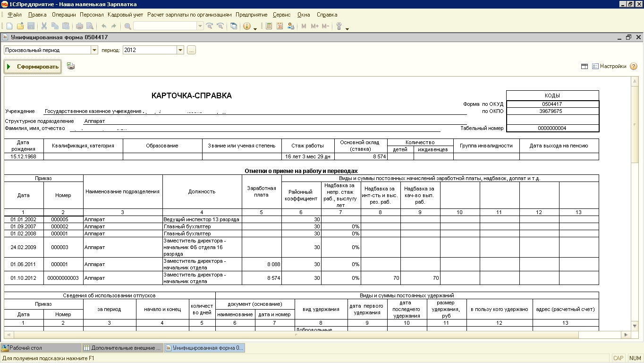Open Настройки settings
The image size is (644, 363).
609,67
